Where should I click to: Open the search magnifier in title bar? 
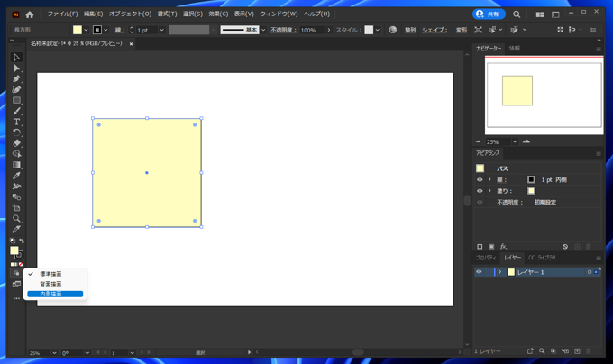517,14
